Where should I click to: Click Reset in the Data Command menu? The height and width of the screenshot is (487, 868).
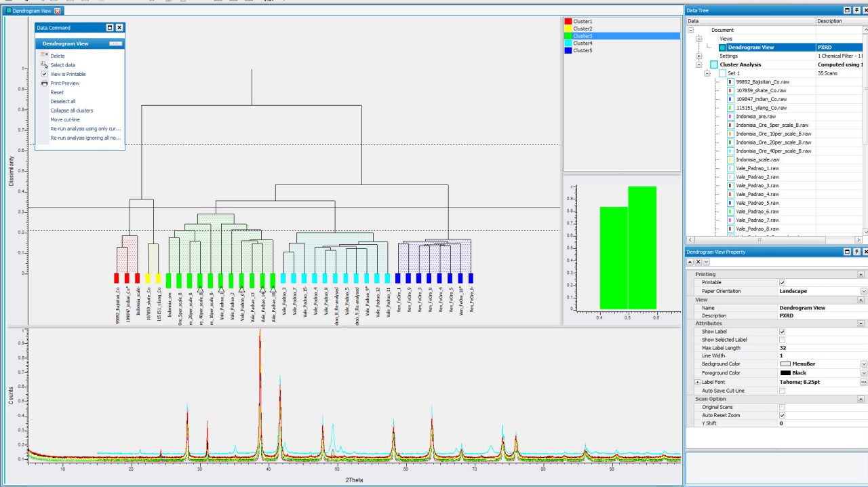coord(57,92)
